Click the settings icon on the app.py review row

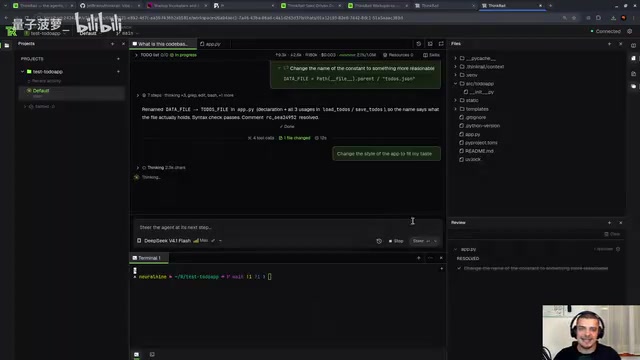618,249
